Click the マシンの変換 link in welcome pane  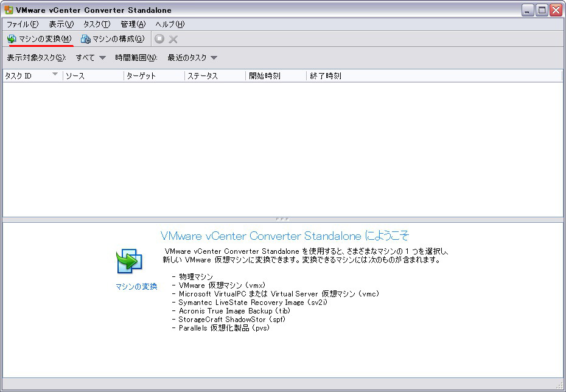click(136, 287)
